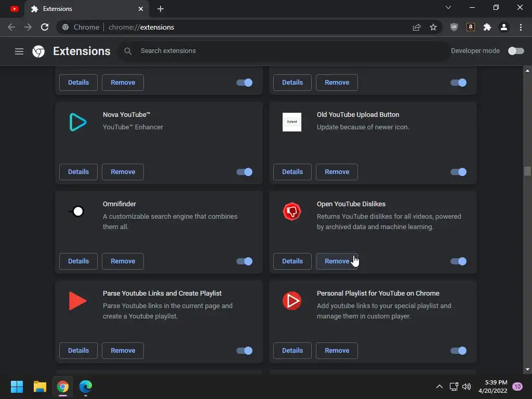This screenshot has width=532, height=399.
Task: Open the volume speaker tray icon
Action: tap(467, 387)
